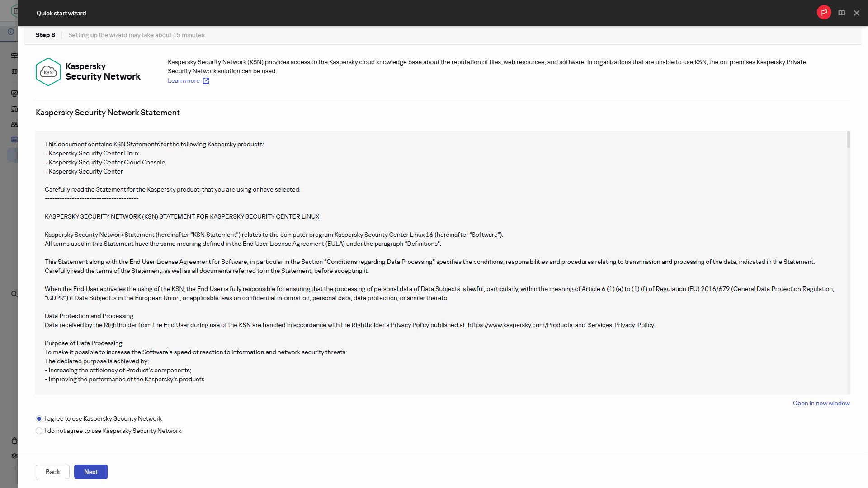Click the monitoring chart icon in sidebar
This screenshot has width=868, height=488.
coord(14,94)
